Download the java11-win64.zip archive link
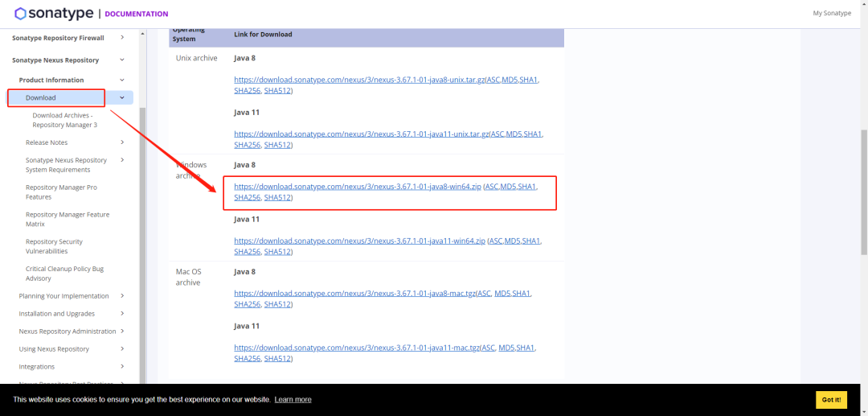The width and height of the screenshot is (868, 416). click(360, 241)
